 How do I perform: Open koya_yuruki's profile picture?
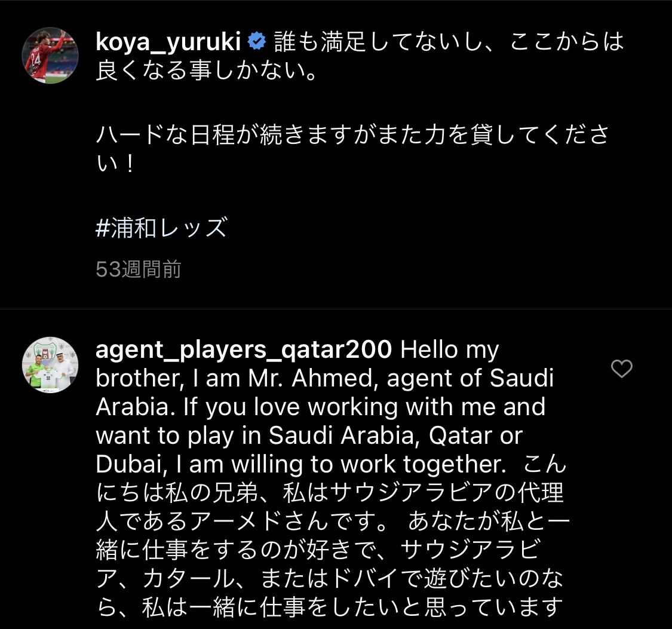pyautogui.click(x=51, y=55)
